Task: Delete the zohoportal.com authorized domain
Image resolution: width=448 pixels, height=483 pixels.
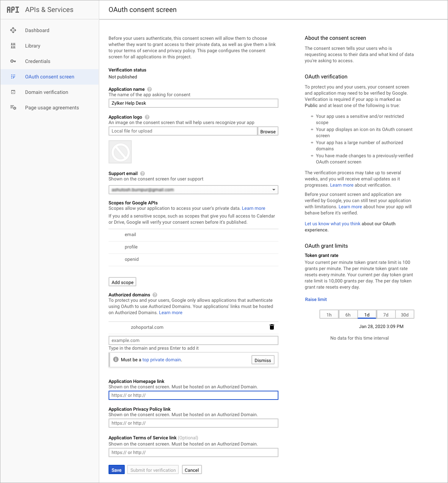Action: (x=272, y=327)
